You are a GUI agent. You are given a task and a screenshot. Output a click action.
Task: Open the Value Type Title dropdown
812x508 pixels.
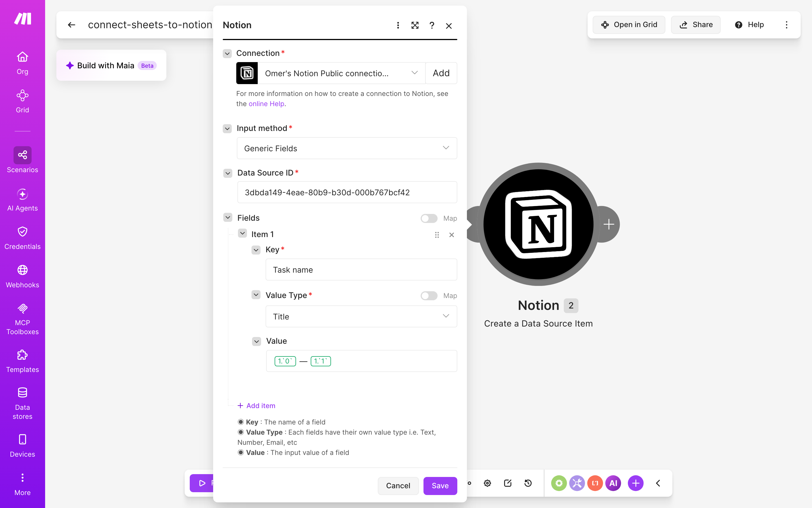point(361,316)
